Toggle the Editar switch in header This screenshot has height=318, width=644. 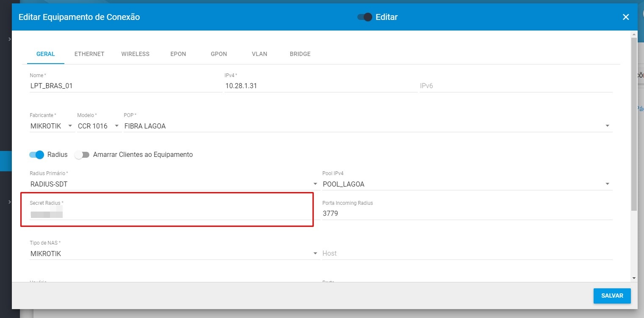tap(365, 17)
